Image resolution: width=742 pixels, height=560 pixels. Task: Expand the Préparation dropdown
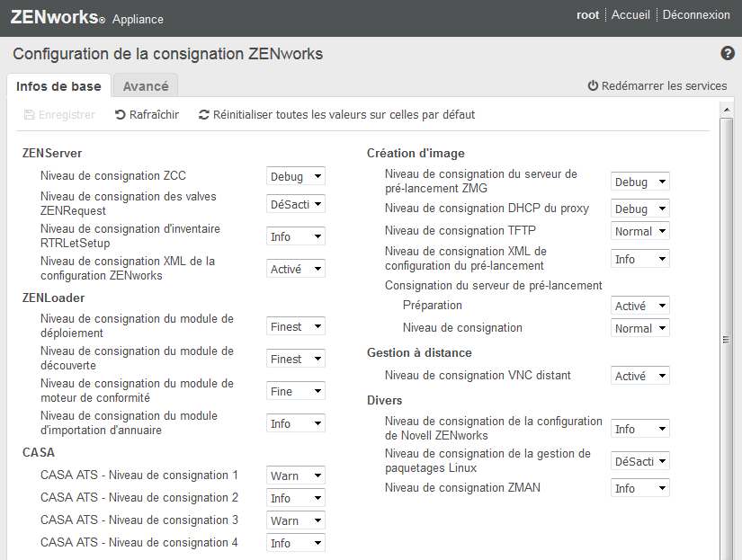[x=639, y=307]
